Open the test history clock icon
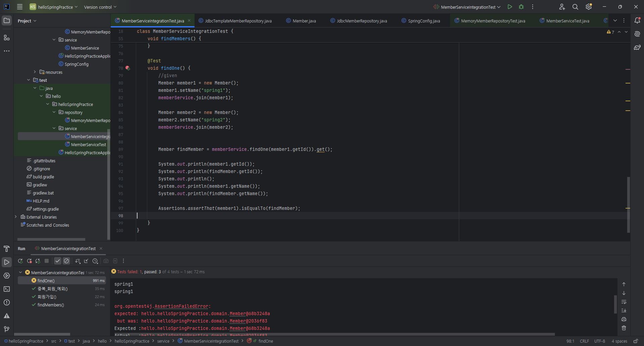Viewport: 644px width, 346px height. [95, 261]
